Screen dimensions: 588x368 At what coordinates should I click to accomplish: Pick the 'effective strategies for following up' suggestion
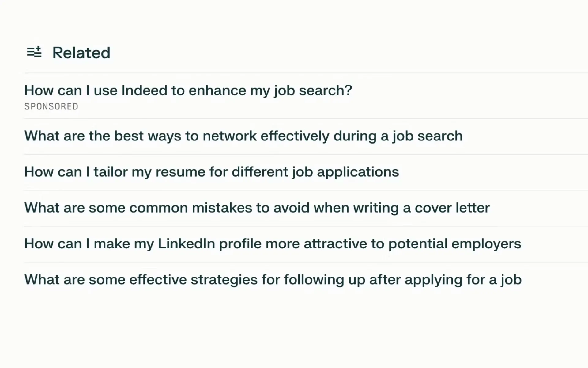273,280
